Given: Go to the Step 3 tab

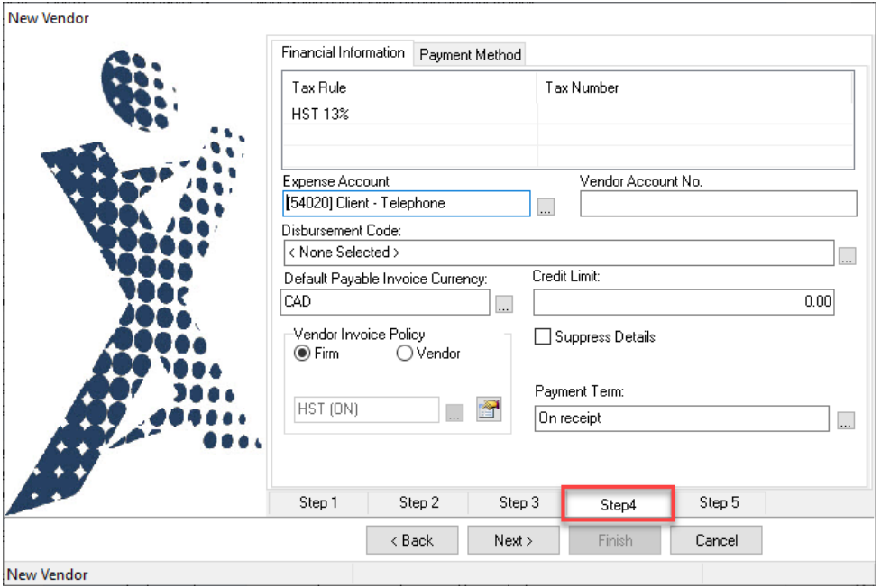Looking at the screenshot, I should click(x=519, y=502).
